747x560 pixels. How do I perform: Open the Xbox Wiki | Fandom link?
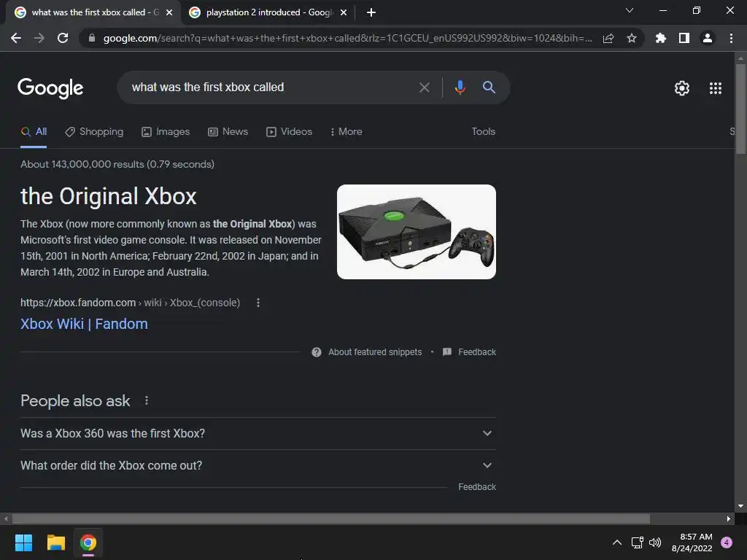[x=84, y=324]
